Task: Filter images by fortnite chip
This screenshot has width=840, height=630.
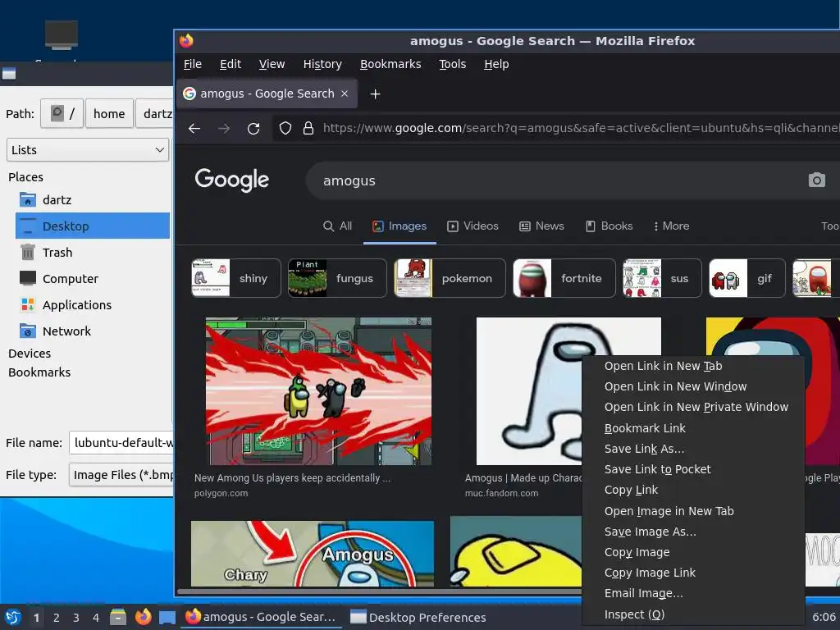Action: pos(564,278)
